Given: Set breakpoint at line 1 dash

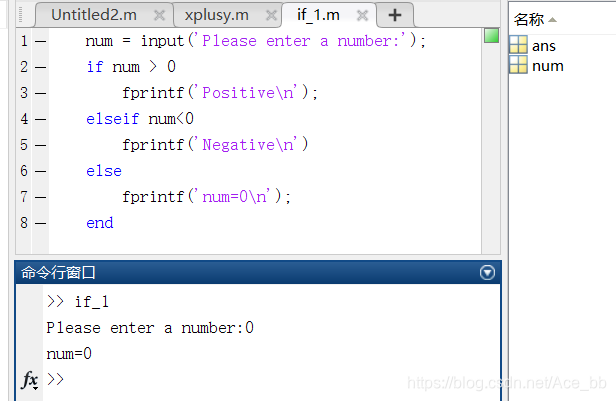Looking at the screenshot, I should (40, 41).
